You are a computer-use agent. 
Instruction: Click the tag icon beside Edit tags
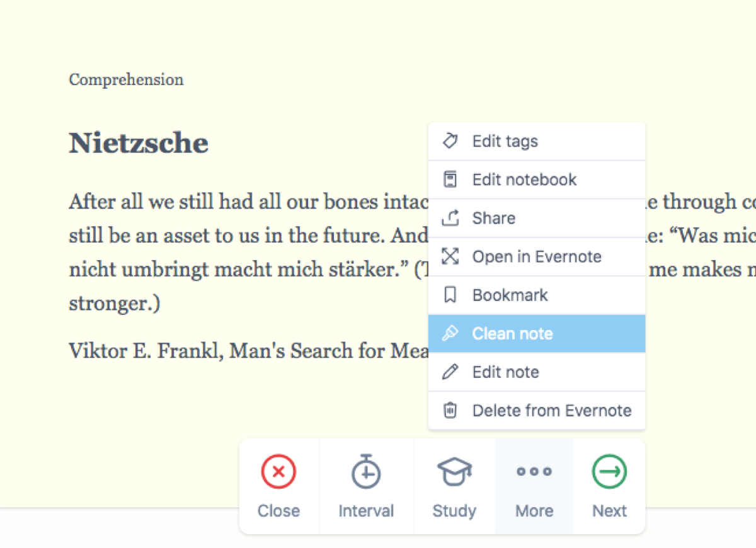(450, 141)
